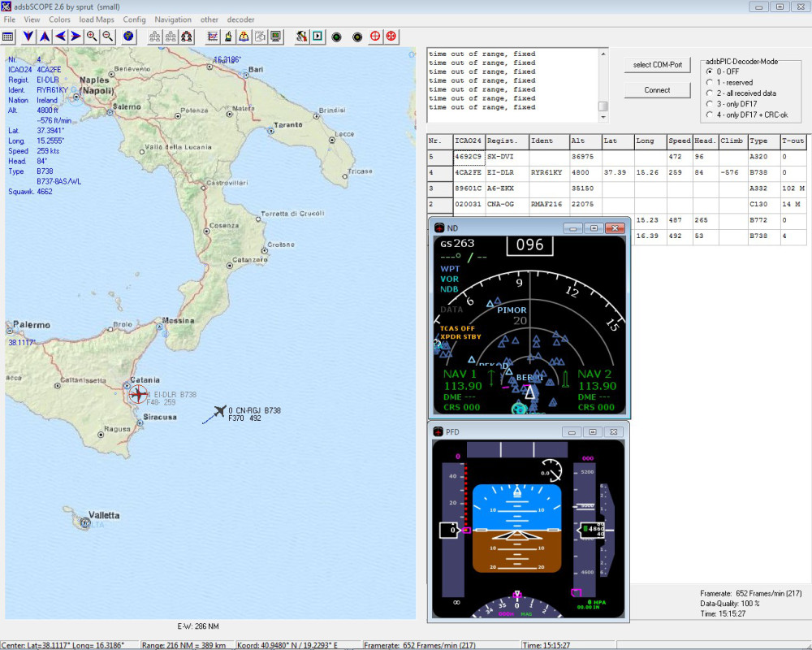Click the alarm bell toolbar icon
Image resolution: width=812 pixels, height=650 pixels.
(244, 36)
